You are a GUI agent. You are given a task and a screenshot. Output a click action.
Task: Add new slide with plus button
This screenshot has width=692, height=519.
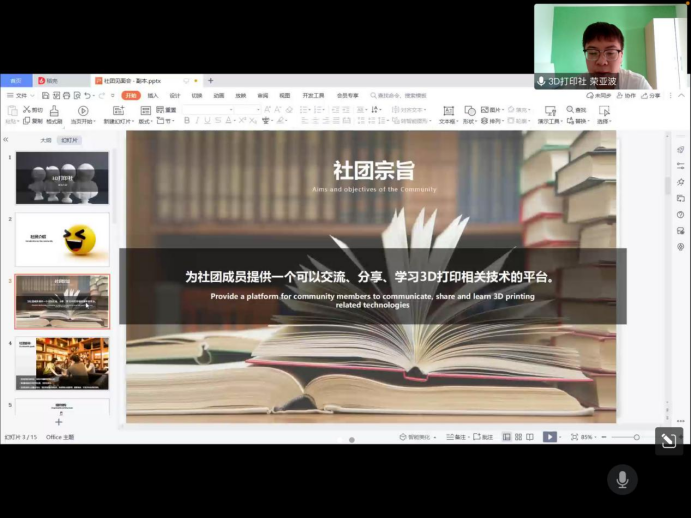[58, 422]
